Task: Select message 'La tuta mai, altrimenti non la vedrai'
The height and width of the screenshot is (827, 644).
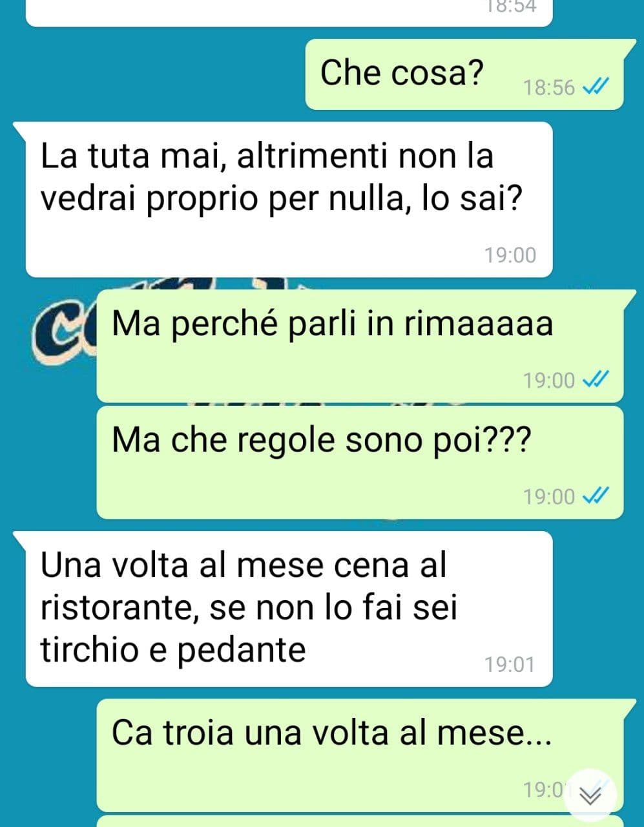Action: click(289, 199)
